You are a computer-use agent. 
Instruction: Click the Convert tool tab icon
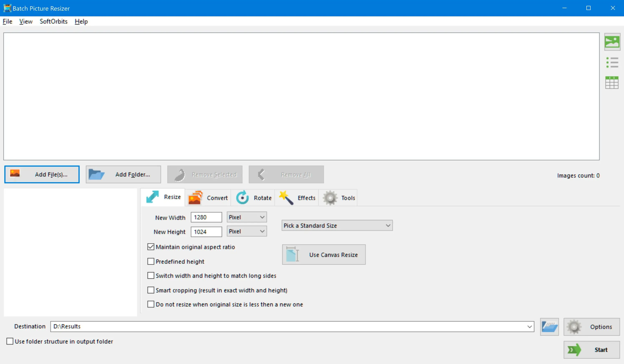pos(195,197)
